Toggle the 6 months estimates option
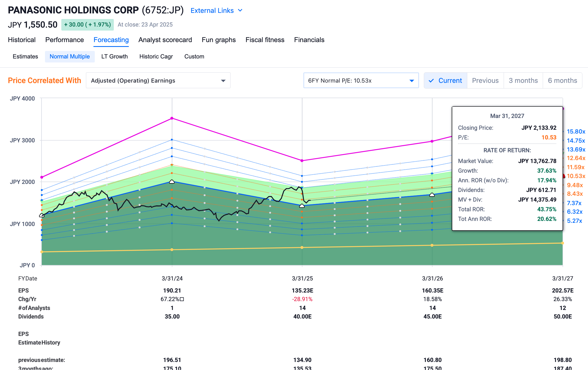588x370 pixels. point(562,81)
